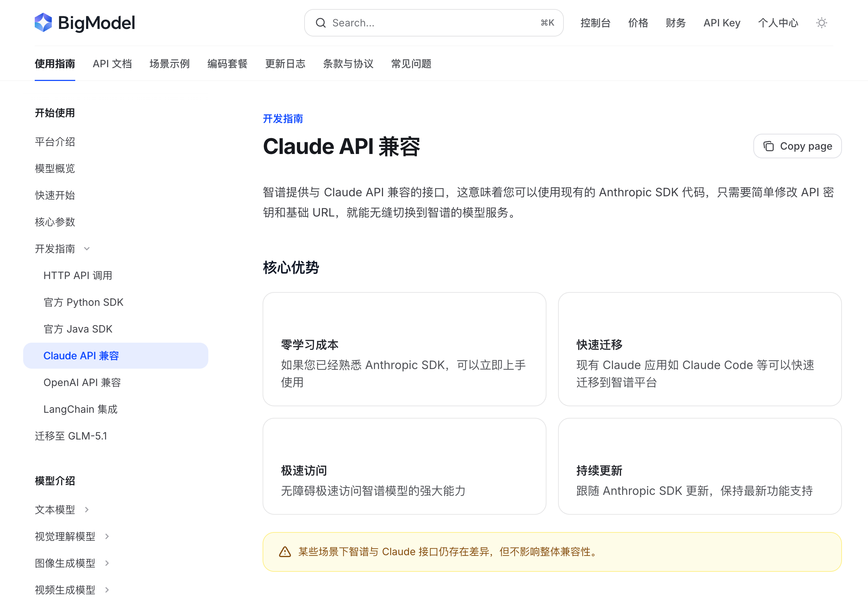Click the warning triangle icon in the notice

(x=285, y=552)
